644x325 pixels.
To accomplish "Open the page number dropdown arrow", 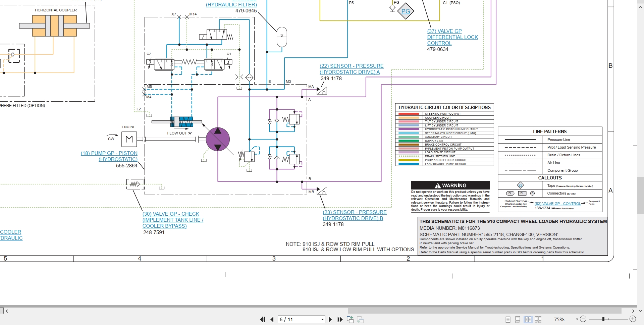I will point(323,320).
